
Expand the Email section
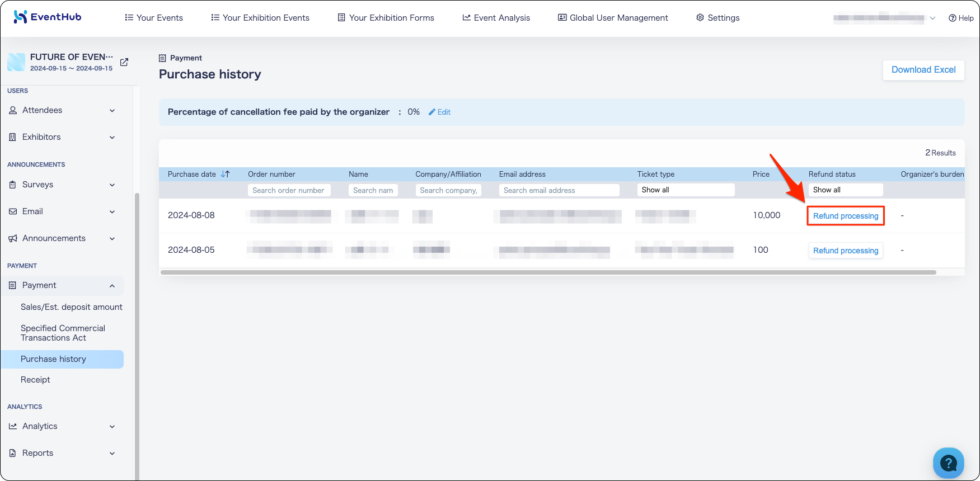click(x=112, y=212)
